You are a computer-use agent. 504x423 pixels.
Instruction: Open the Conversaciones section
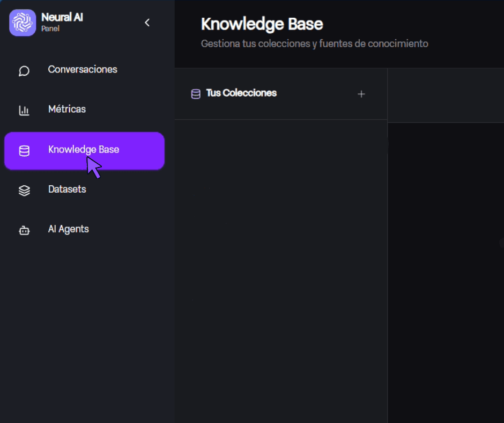(83, 70)
